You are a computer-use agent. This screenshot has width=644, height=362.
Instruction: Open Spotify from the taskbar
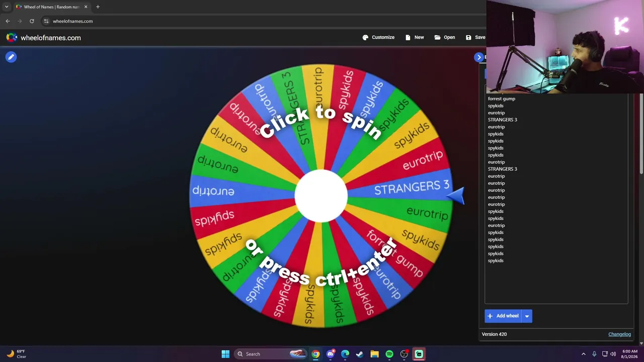(x=389, y=354)
